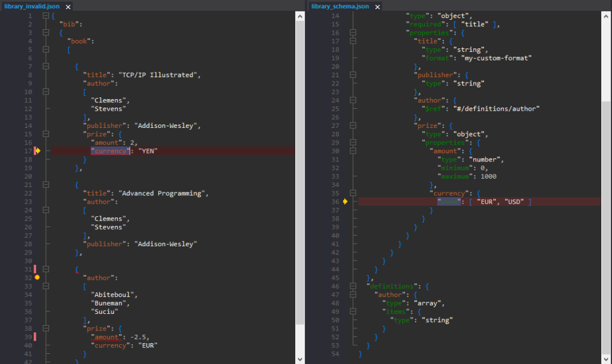The width and height of the screenshot is (612, 364).
Task: Click "Abiteboul" author entry
Action: (112, 295)
